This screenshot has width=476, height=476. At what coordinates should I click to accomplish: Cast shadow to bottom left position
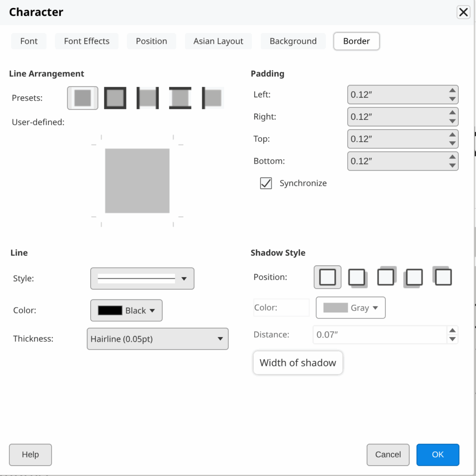414,278
